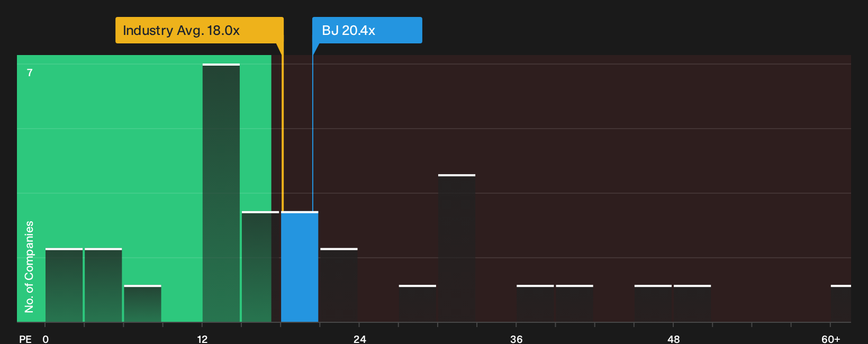Image resolution: width=868 pixels, height=344 pixels.
Task: Click the x-axis label 24
Action: point(359,339)
